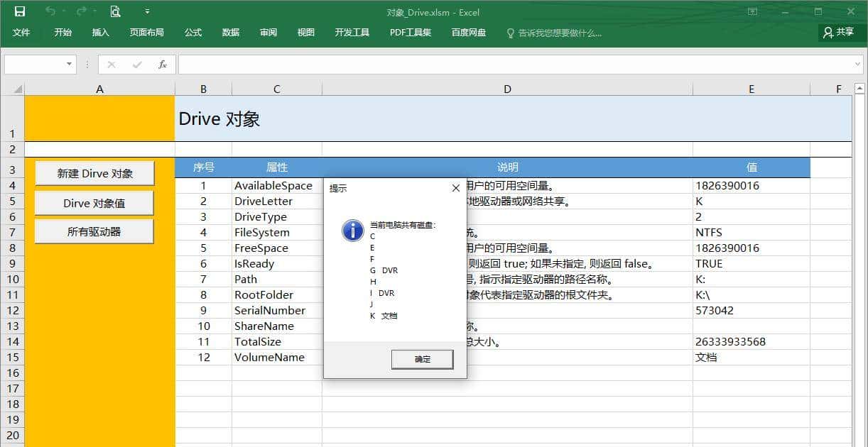Click the 新建 Dirve 对象 button
Screen dimensions: 868x447
pos(94,172)
